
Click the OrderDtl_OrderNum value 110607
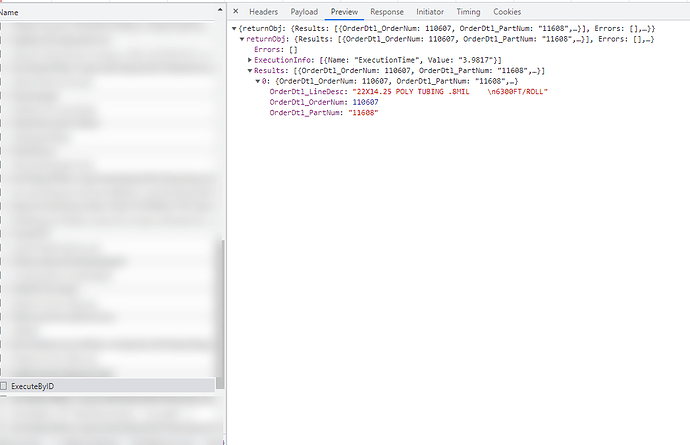pos(365,102)
